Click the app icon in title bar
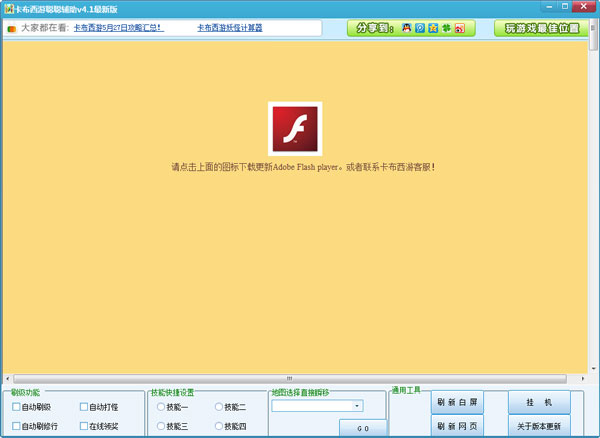This screenshot has height=438, width=600. click(7, 7)
